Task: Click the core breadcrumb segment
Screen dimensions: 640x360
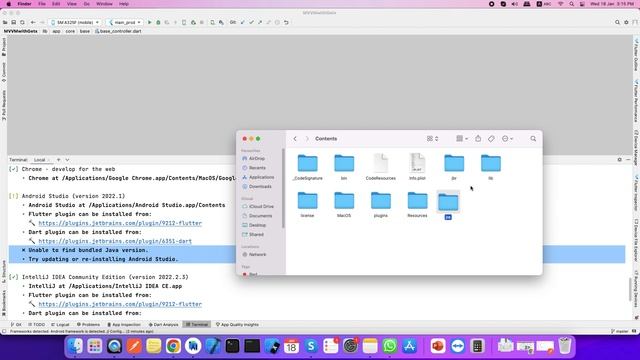Action: click(70, 31)
